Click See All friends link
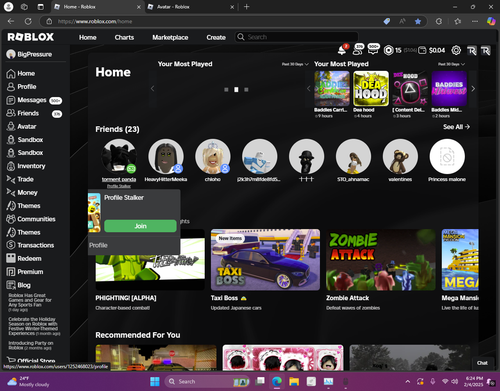 (456, 127)
